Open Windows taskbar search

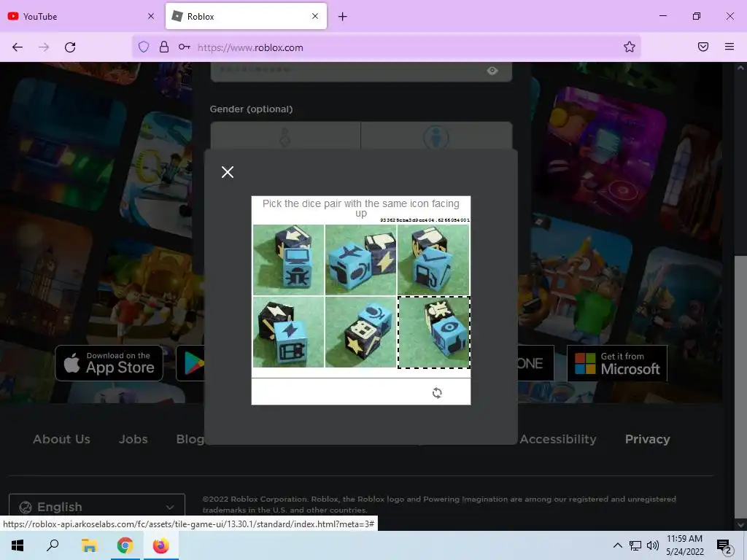pyautogui.click(x=53, y=545)
